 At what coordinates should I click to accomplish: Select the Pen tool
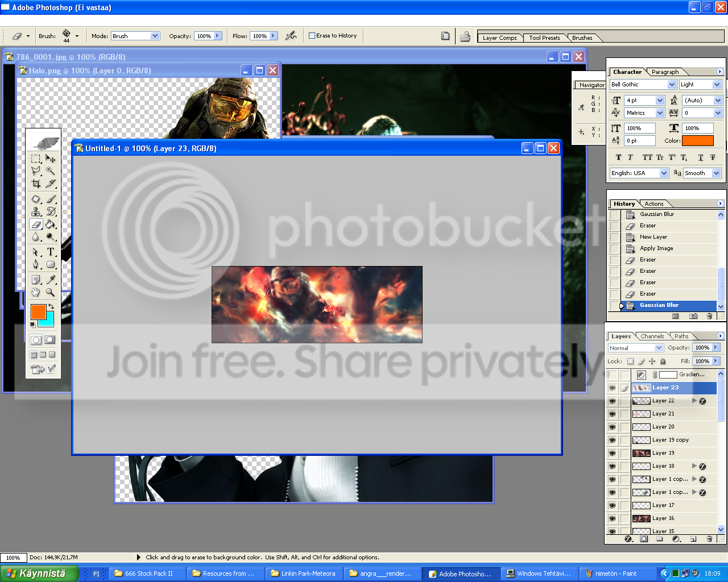tap(36, 264)
